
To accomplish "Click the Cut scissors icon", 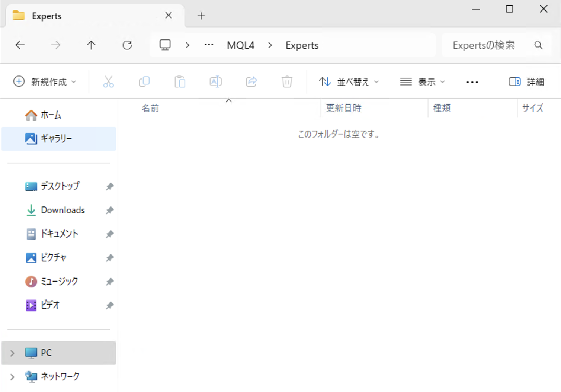I will tap(108, 82).
